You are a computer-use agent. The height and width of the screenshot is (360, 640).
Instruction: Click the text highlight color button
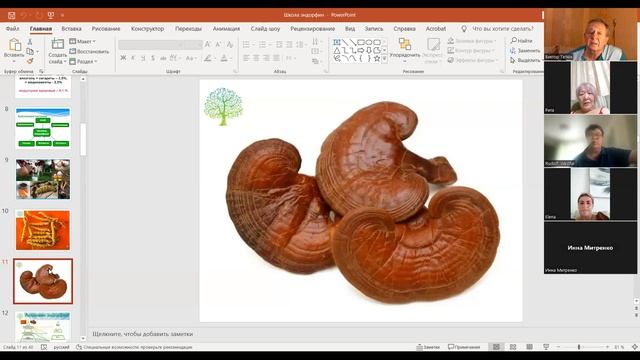208,58
